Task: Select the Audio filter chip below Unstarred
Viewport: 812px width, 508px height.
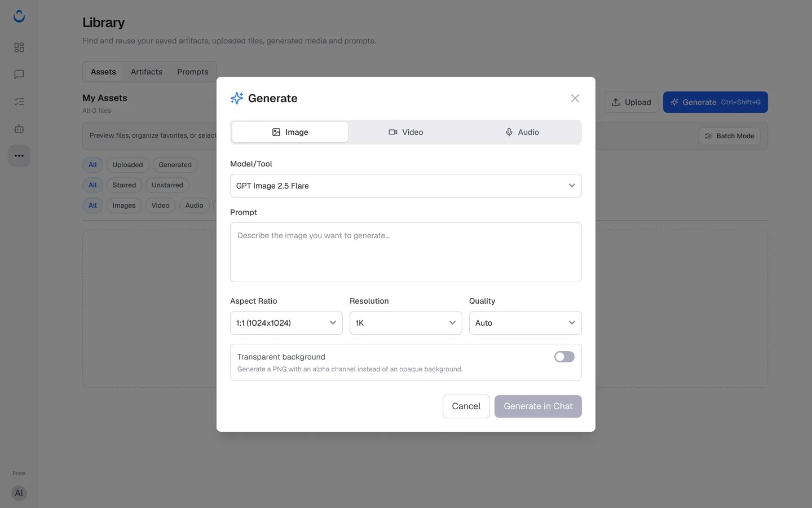Action: [195, 205]
